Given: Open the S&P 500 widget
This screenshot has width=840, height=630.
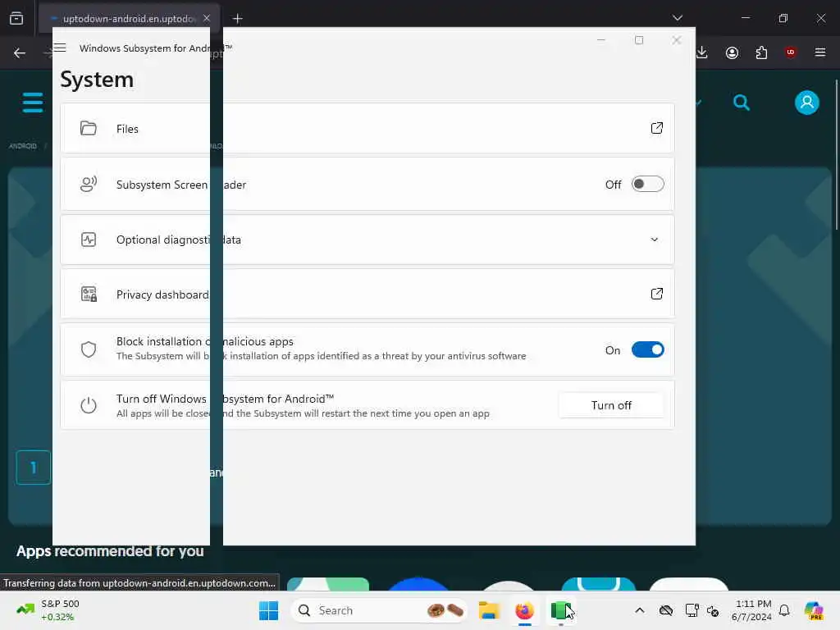Looking at the screenshot, I should [x=48, y=610].
